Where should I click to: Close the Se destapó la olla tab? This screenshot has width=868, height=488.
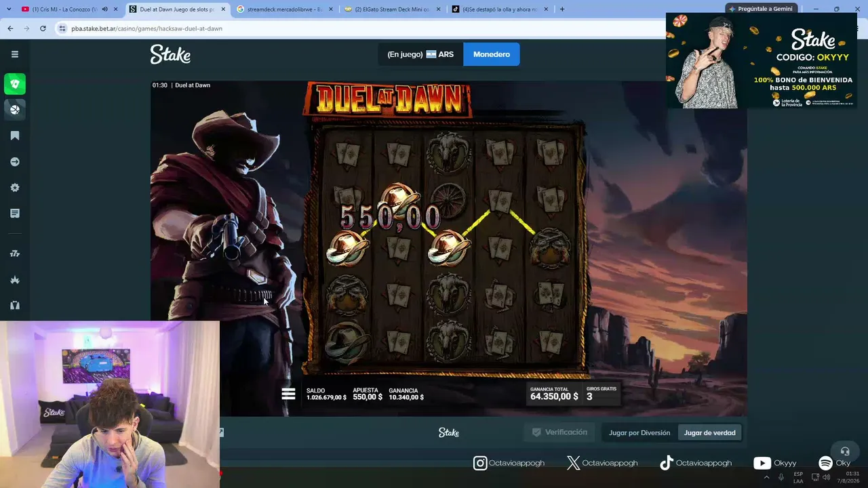(545, 9)
